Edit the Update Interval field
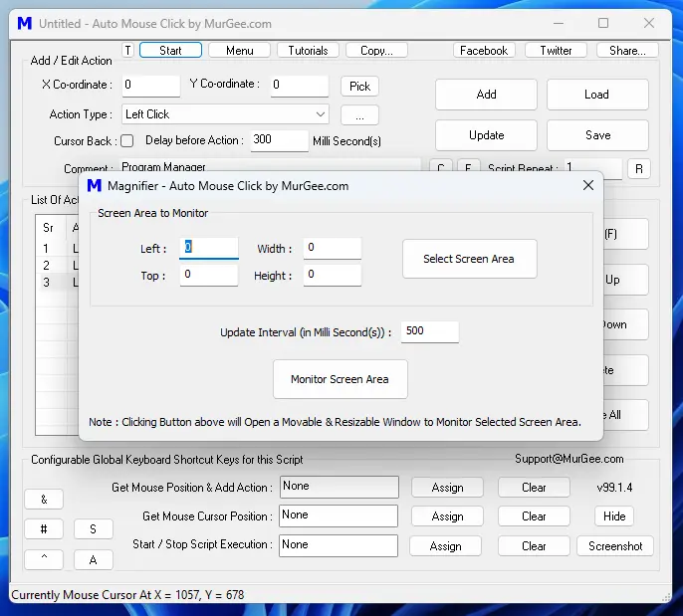Screen dimensions: 683x616 click(x=429, y=331)
